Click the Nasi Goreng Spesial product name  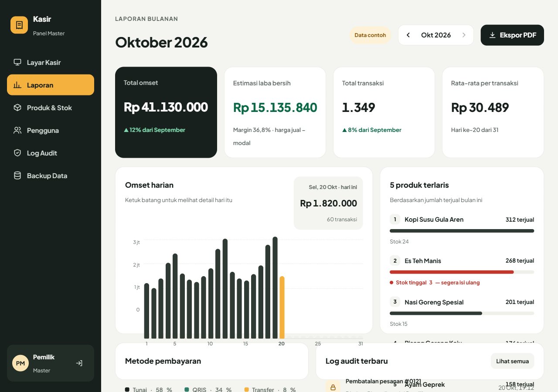(434, 302)
